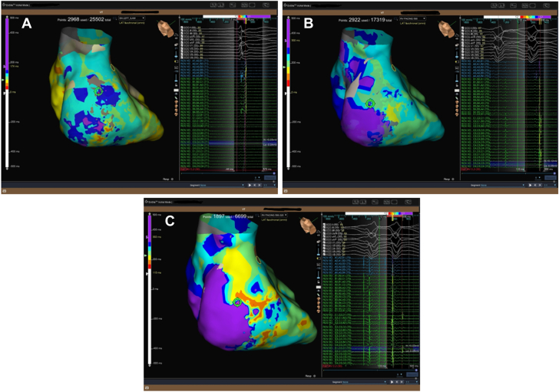Viewport: 559px width, 392px height.
Task: Click the rightmost top toolbar icon in panel A
Action: click(x=266, y=5)
